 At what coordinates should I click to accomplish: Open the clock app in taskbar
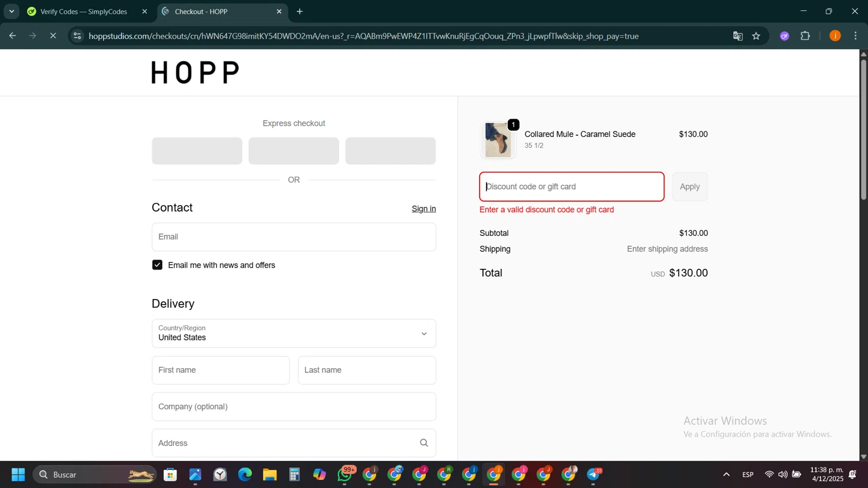pos(220,475)
